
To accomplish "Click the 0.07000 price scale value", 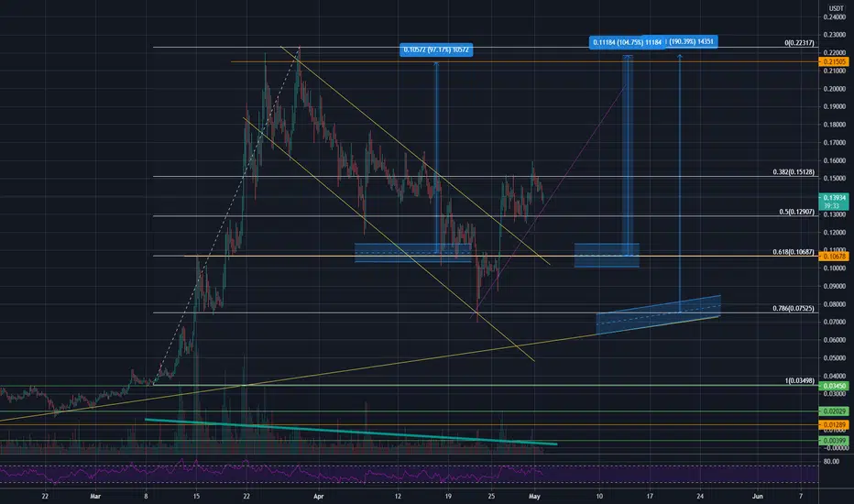I will click(x=835, y=322).
